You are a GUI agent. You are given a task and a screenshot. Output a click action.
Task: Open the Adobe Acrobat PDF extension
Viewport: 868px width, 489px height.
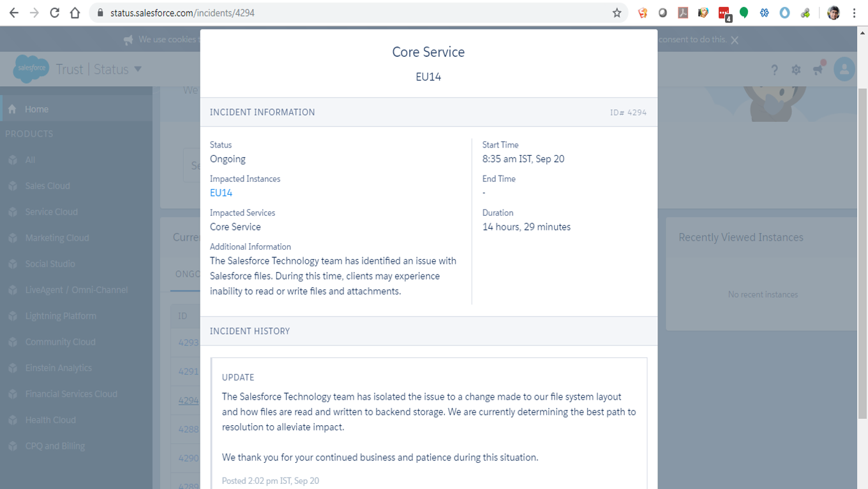(683, 13)
